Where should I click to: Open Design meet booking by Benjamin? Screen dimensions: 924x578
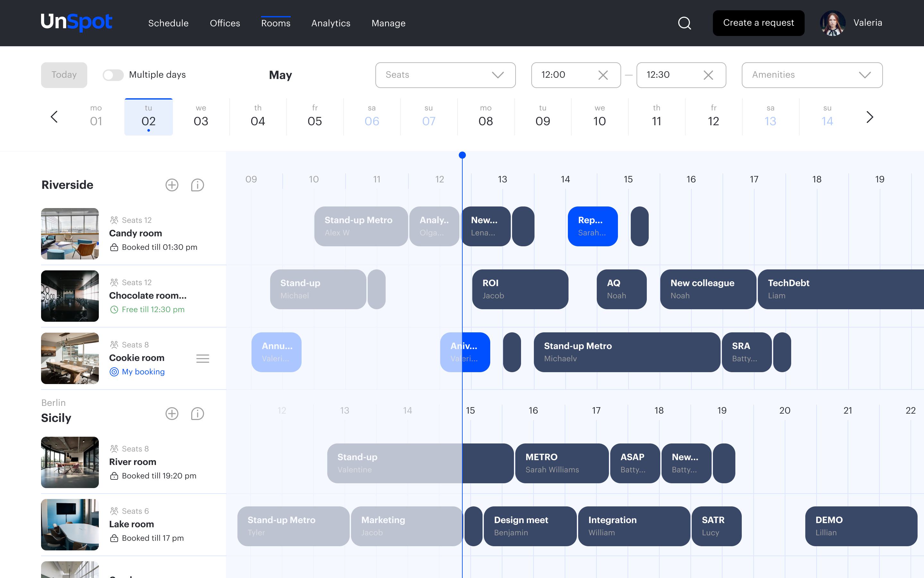(x=530, y=526)
